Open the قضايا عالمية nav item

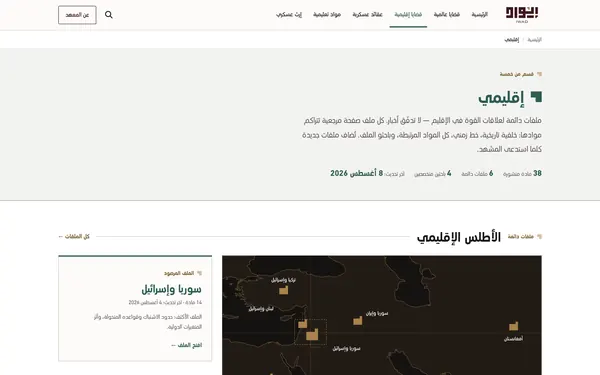click(447, 15)
